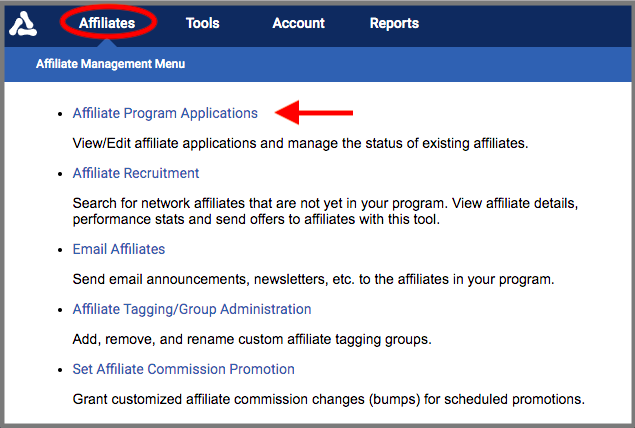Click the 'View/Edit affiliate applications' description text
The image size is (635, 428).
tap(300, 143)
